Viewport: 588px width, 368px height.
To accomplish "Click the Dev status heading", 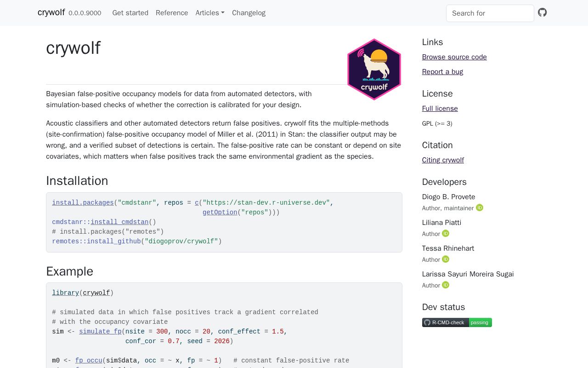I will point(444,307).
